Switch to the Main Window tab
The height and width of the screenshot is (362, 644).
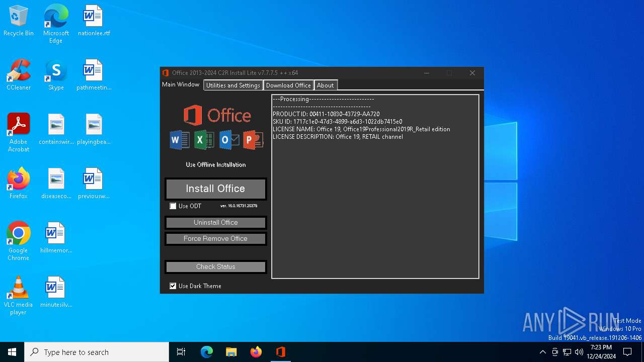click(181, 84)
